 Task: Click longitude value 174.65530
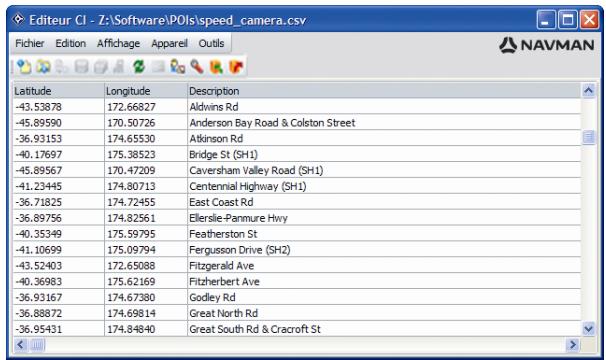131,138
